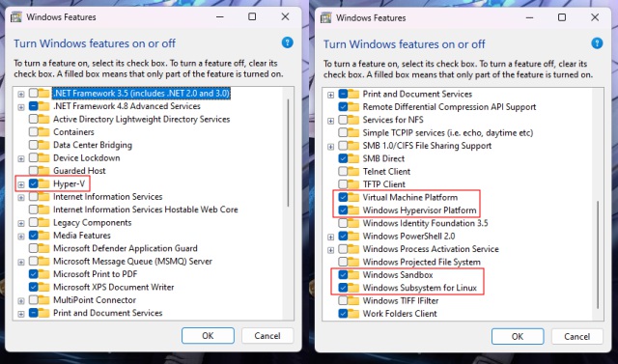Expand the MultiPoint Connector node

coord(21,301)
